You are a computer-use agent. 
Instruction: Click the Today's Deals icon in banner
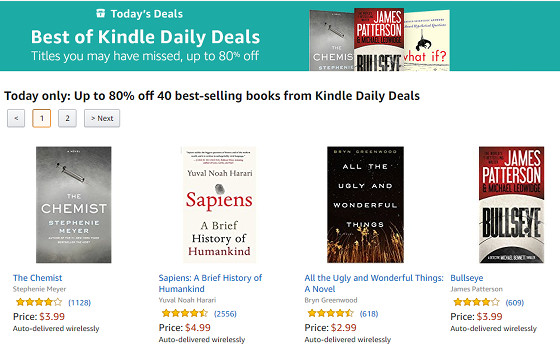click(101, 14)
